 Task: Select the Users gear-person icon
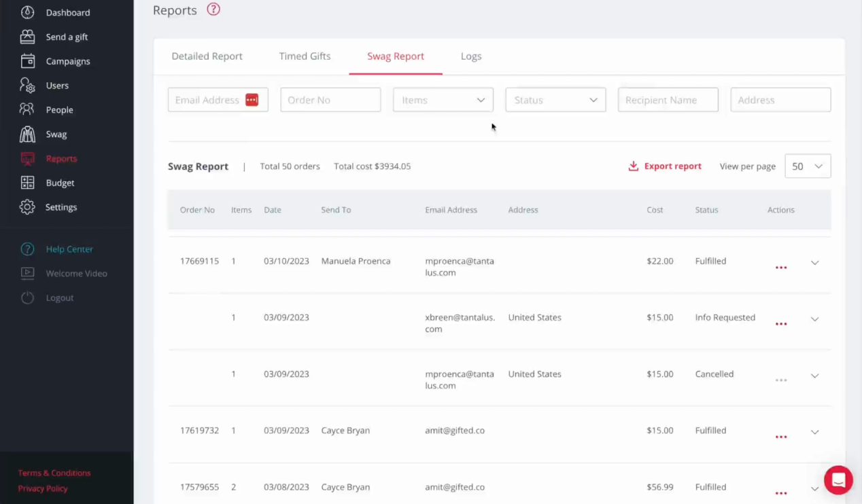(27, 86)
